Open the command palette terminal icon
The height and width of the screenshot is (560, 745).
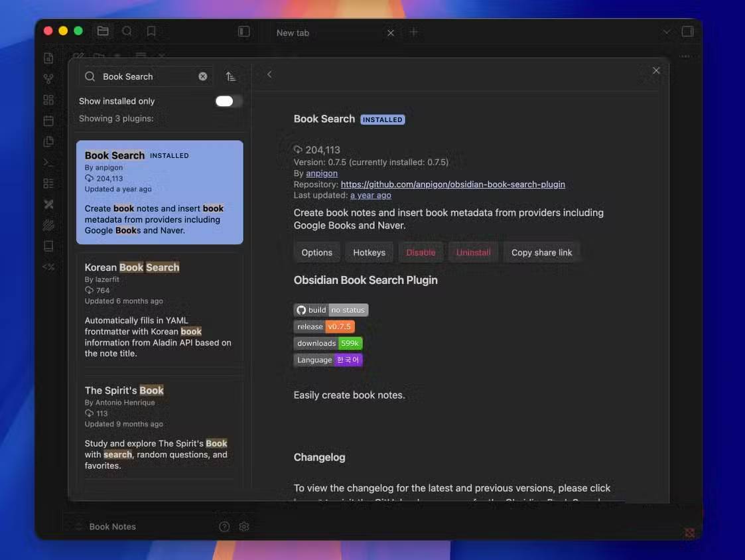(x=48, y=163)
